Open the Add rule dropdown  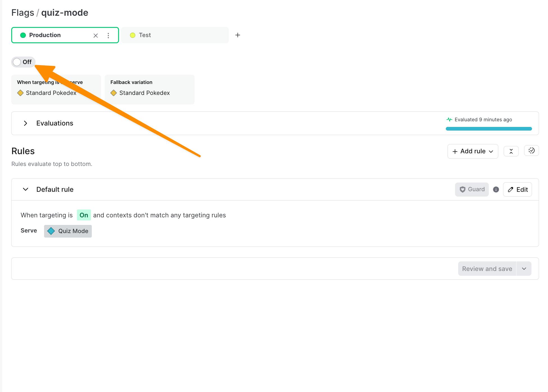point(472,151)
